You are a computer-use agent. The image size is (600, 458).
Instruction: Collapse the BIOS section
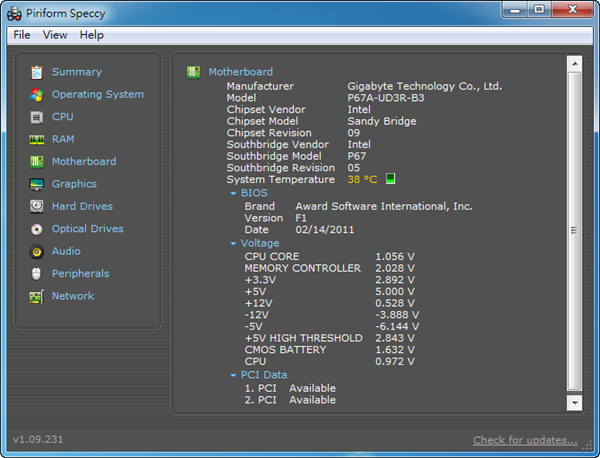pos(233,193)
